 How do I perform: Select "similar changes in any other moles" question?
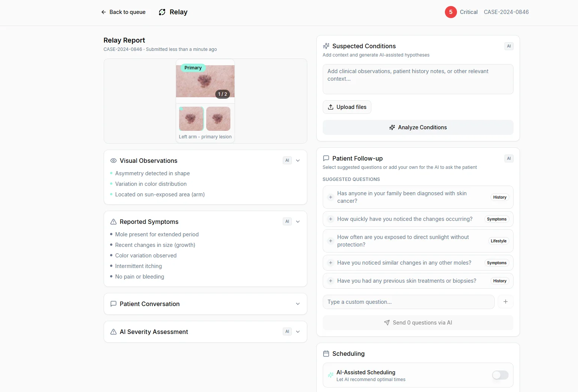(x=404, y=263)
